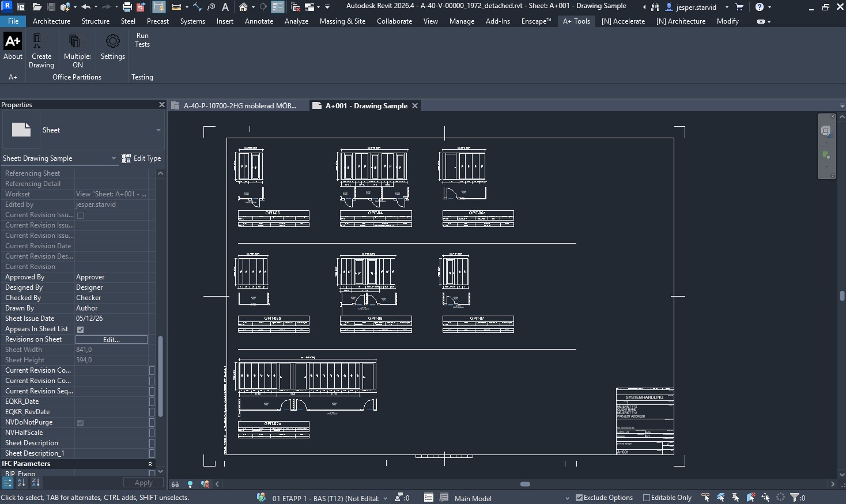Click Edit... for Revisions on Sheet
Screen dimensions: 846x504
[x=111, y=340]
